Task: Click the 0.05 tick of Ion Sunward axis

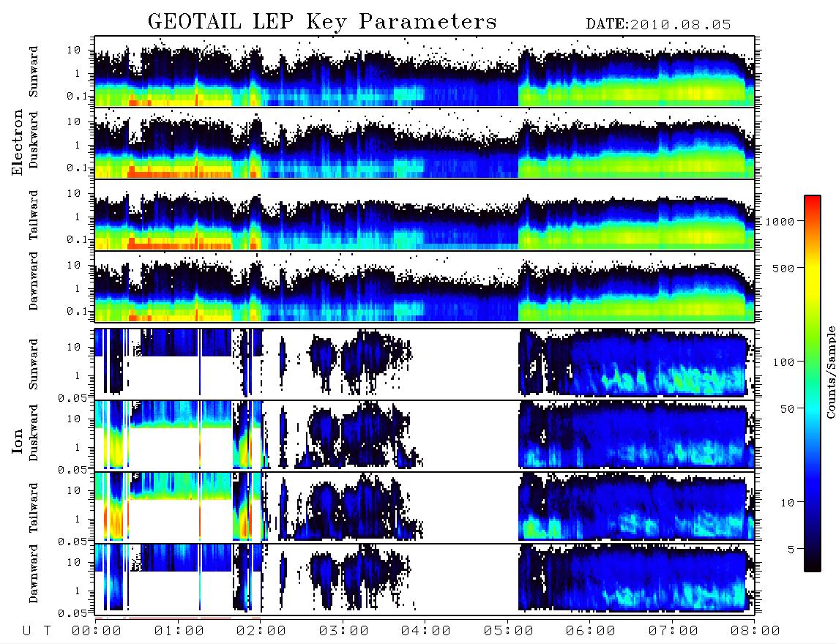Action: 72,397
